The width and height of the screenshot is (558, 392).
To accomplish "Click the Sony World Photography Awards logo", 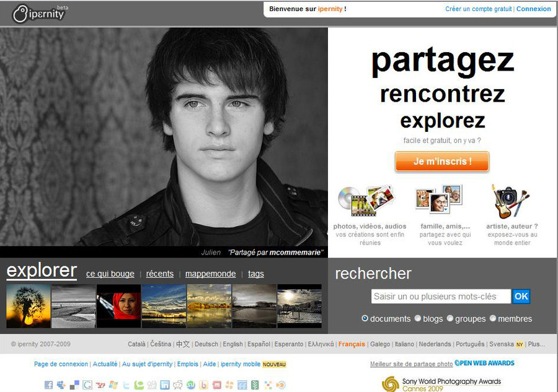I will [x=441, y=385].
